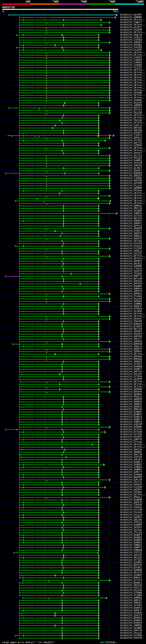Select label UniRef100_P27163
The height and width of the screenshot is (644, 146).
131,560
